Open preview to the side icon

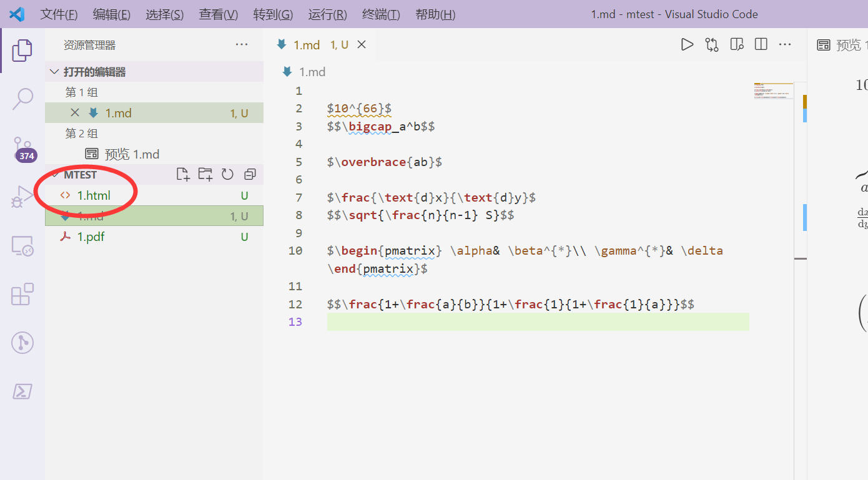[x=737, y=44]
